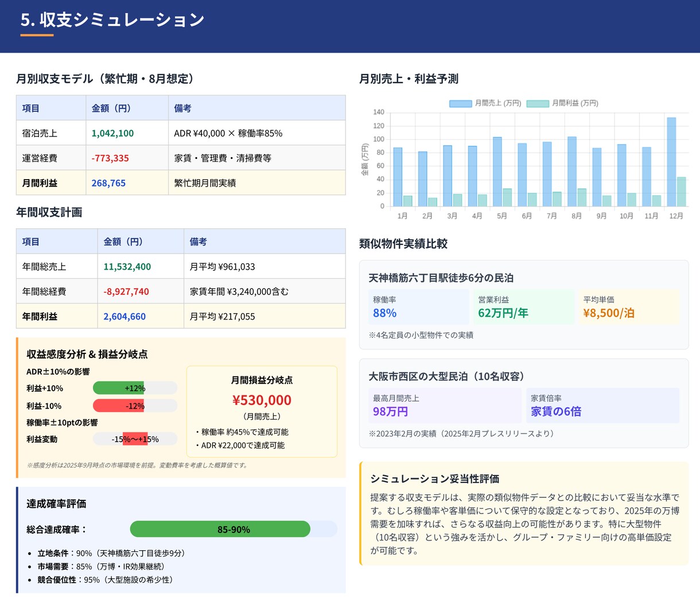The width and height of the screenshot is (700, 603).
Task: Click the 月間損益分岐点 label
Action: [x=262, y=380]
